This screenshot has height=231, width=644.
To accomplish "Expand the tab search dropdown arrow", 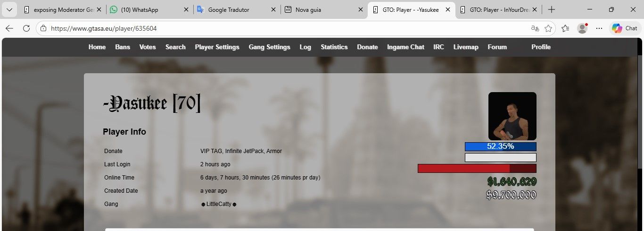I will [9, 9].
